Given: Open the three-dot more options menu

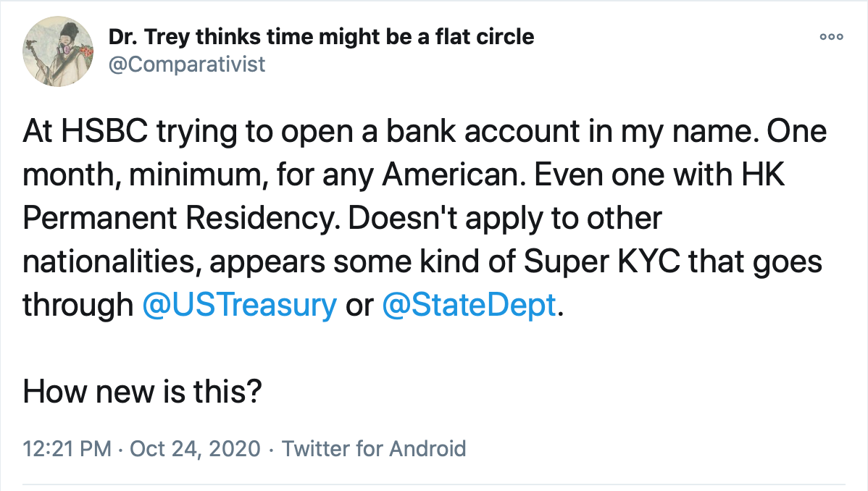Looking at the screenshot, I should click(x=832, y=37).
